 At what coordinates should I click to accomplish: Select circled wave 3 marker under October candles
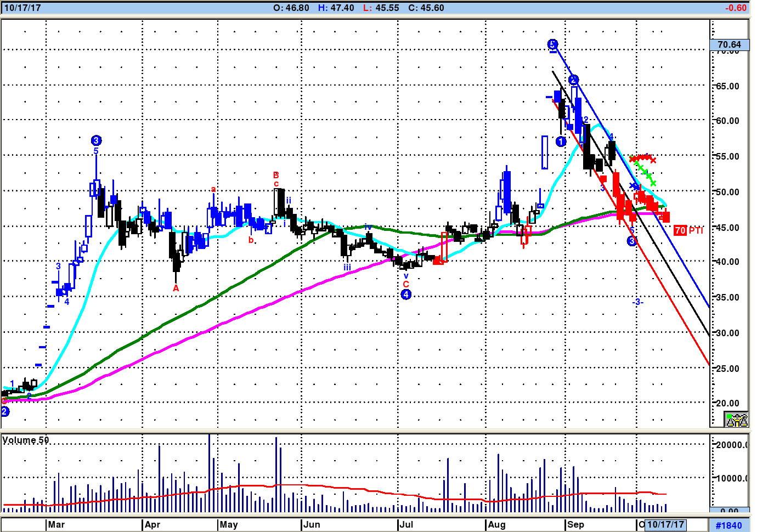[632, 241]
